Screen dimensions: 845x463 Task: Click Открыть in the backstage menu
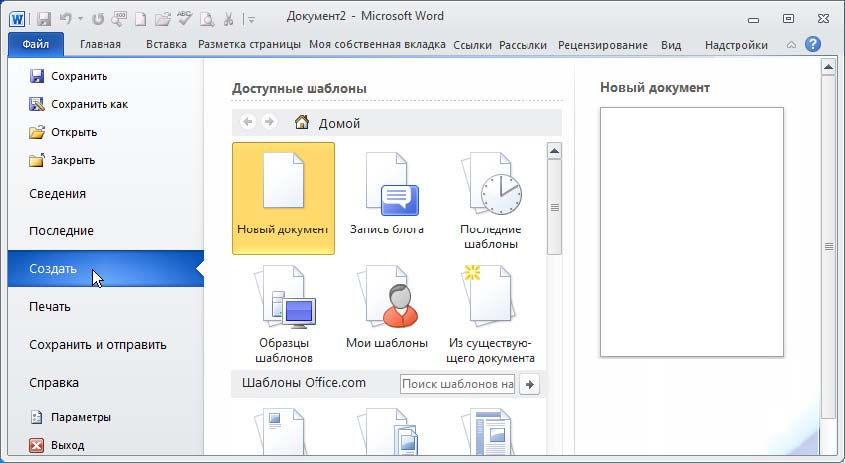pos(63,132)
